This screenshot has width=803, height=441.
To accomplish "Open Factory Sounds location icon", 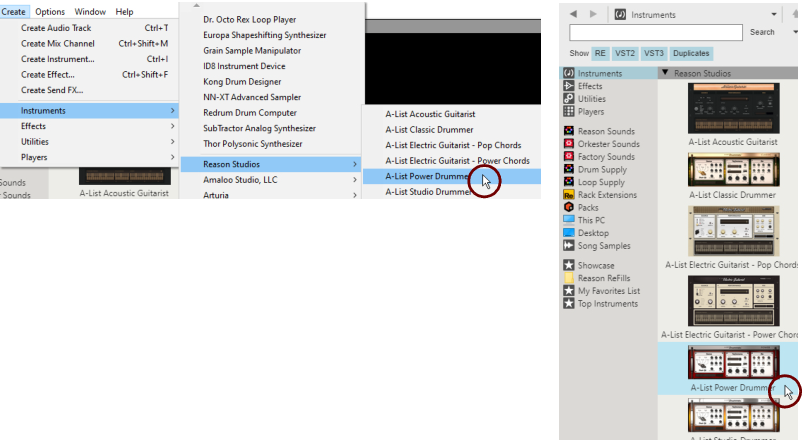I will pos(568,156).
